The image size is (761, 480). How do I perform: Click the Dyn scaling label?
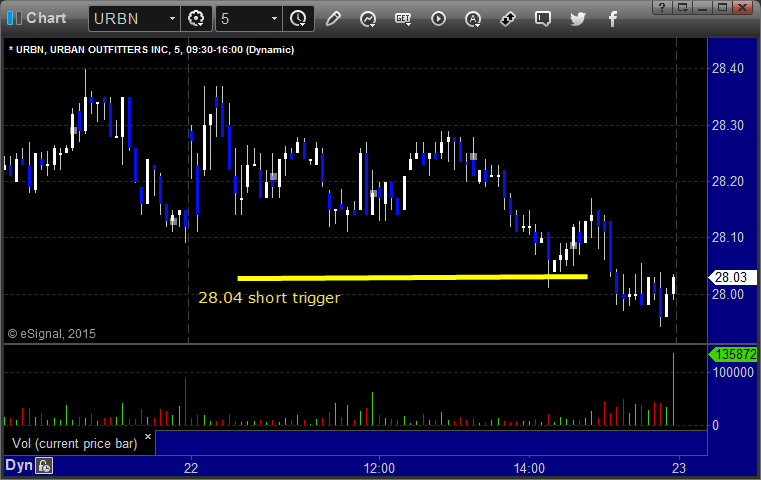point(18,465)
